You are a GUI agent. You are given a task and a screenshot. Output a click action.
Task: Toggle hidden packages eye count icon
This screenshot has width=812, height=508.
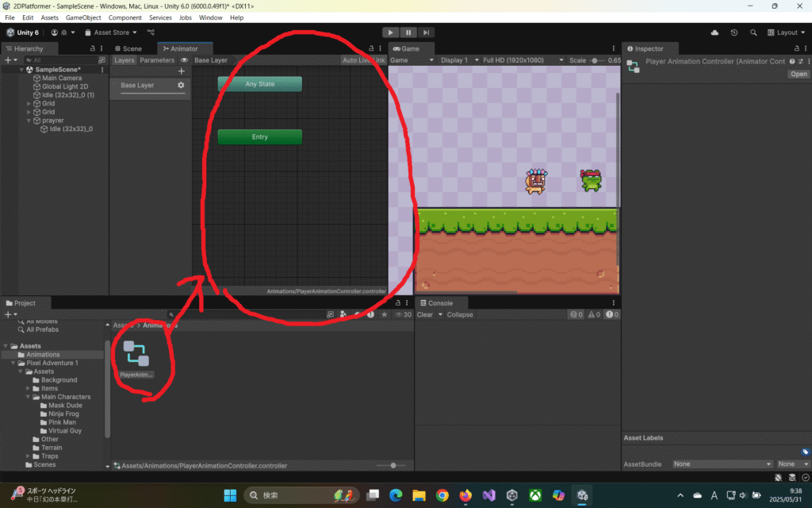tap(404, 314)
